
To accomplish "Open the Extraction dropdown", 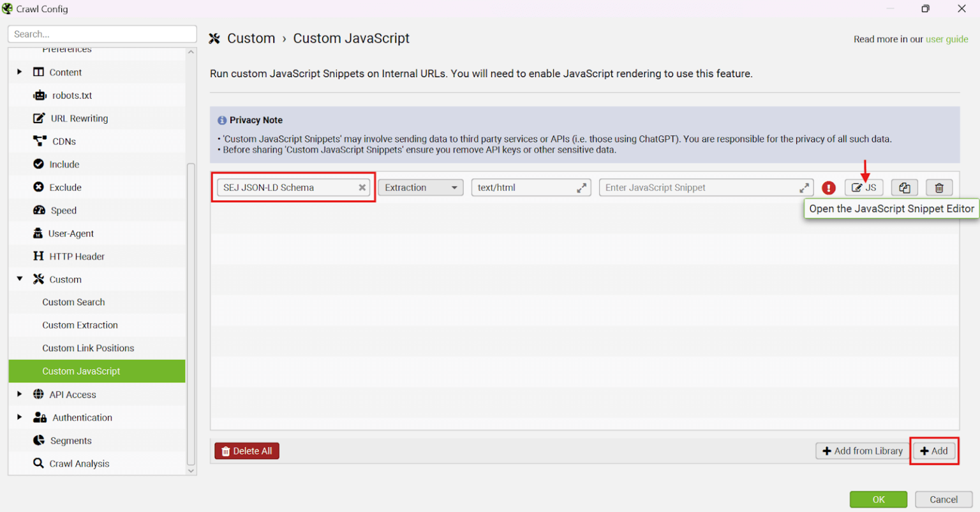I will tap(420, 187).
